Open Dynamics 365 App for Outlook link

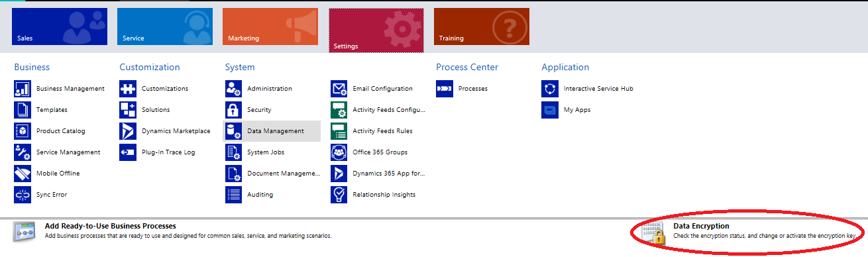pyautogui.click(x=390, y=174)
